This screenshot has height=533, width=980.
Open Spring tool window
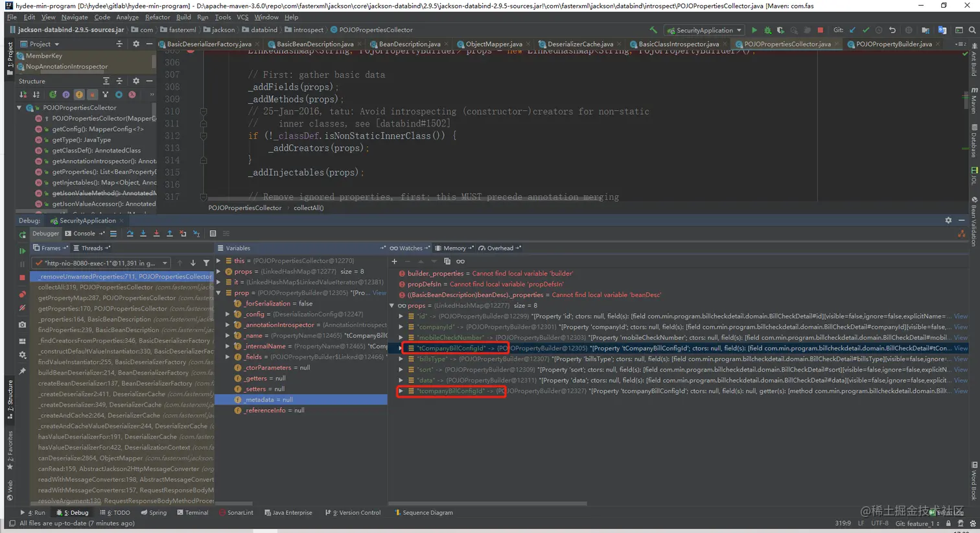pyautogui.click(x=154, y=512)
